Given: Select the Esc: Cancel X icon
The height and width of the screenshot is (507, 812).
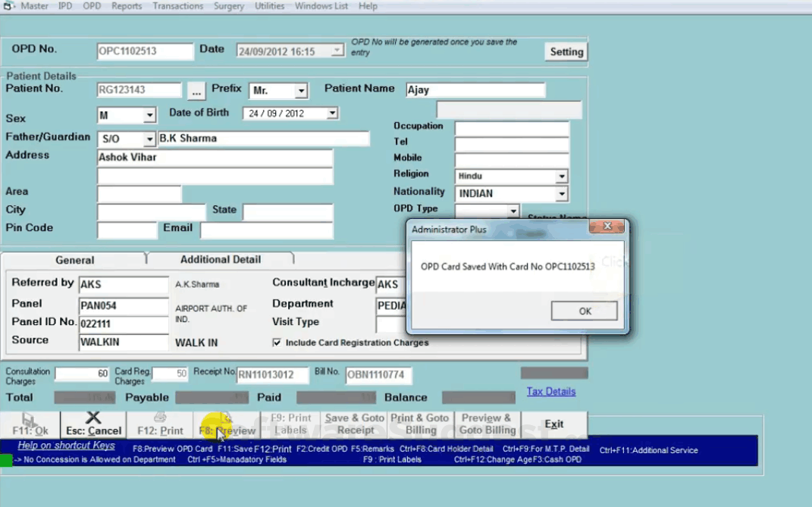Looking at the screenshot, I should [92, 424].
